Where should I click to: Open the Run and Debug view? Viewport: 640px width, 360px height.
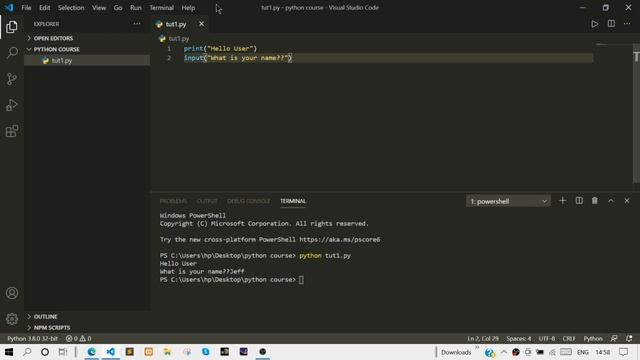coord(12,105)
